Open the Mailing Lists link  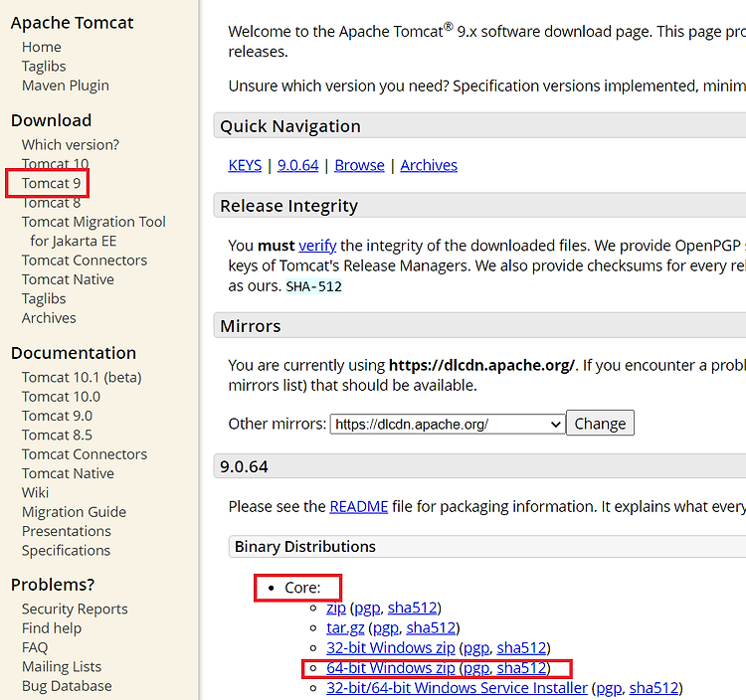62,667
